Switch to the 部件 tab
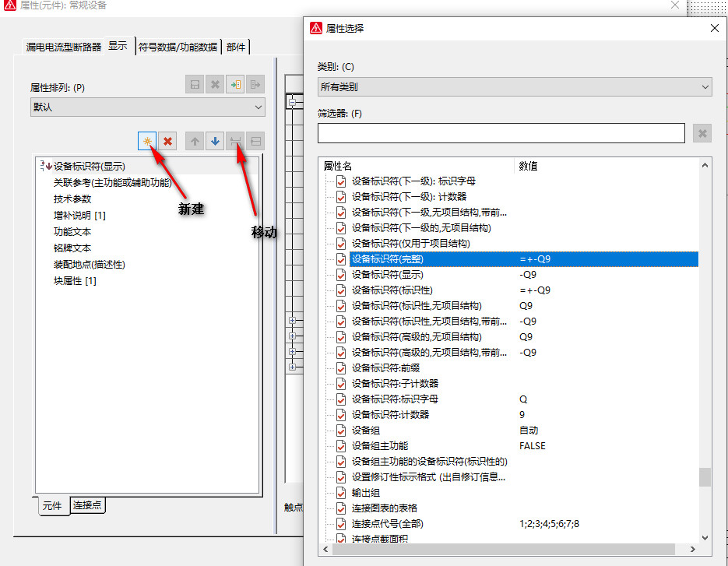728x566 pixels. pyautogui.click(x=236, y=47)
